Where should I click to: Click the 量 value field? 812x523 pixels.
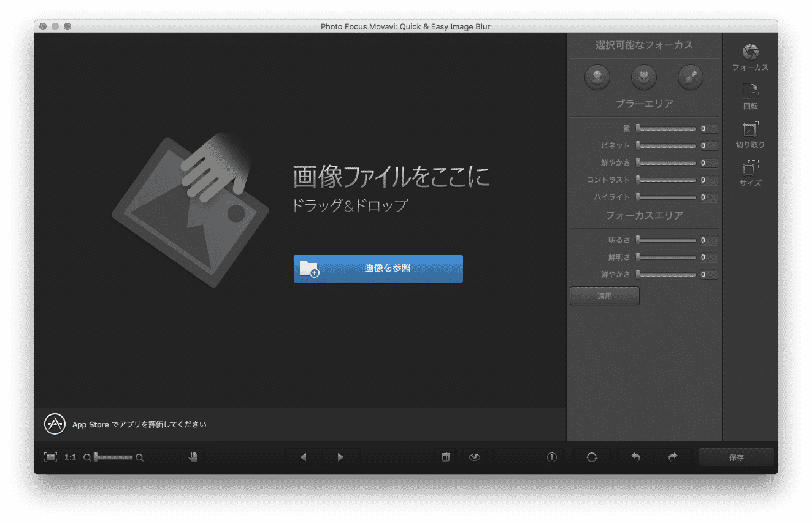709,129
